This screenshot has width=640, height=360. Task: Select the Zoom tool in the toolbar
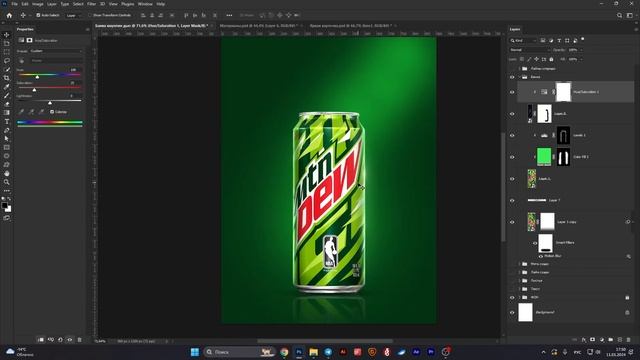pyautogui.click(x=7, y=182)
